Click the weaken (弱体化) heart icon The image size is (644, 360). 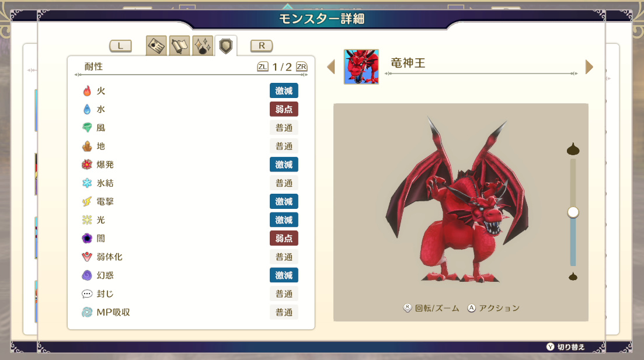click(87, 257)
